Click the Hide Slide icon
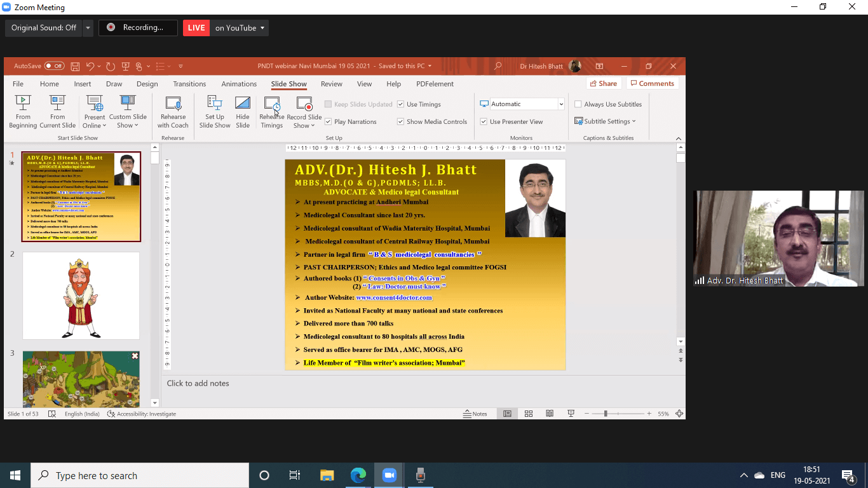Image resolution: width=868 pixels, height=488 pixels. 243,104
